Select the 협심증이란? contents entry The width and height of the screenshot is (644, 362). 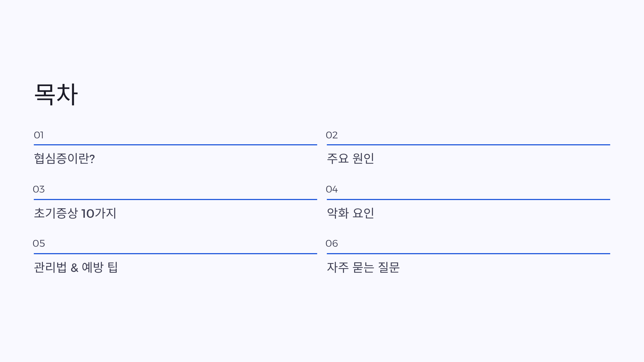pos(64,158)
